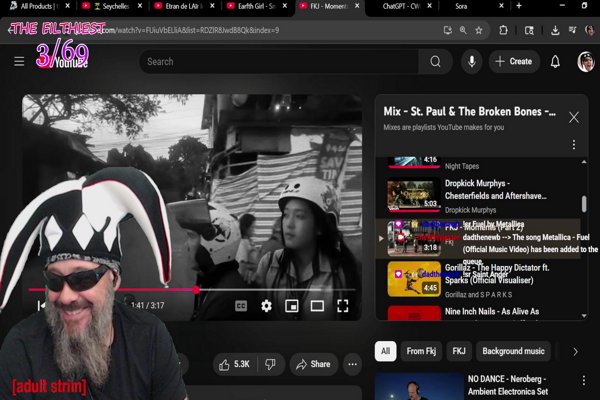Switch to the ChatGPT browser tab
The height and width of the screenshot is (400, 600).
[x=401, y=6]
